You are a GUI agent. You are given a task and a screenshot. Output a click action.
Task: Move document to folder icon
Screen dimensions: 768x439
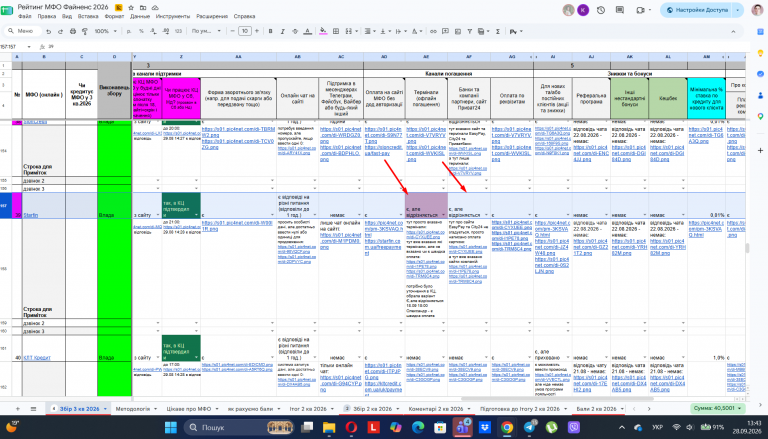pyautogui.click(x=143, y=7)
